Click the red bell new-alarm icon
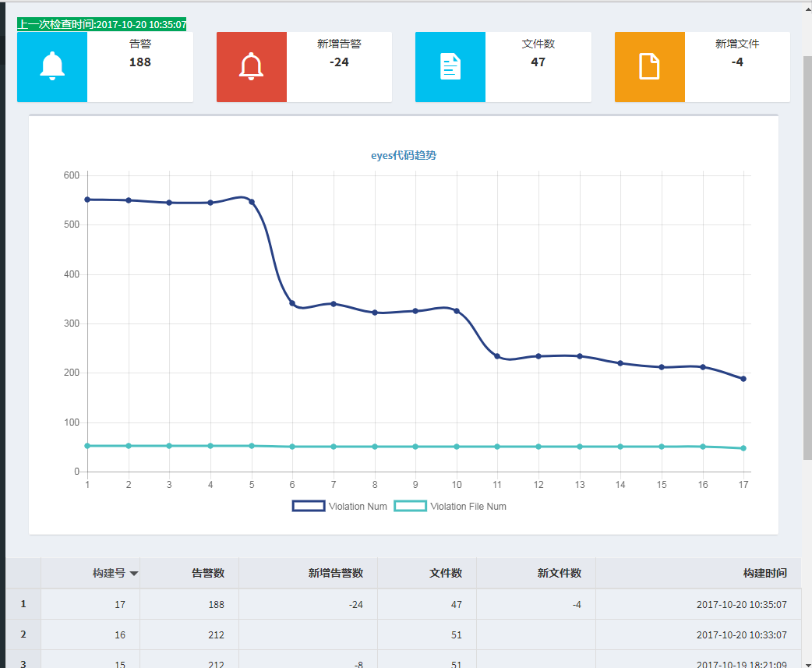Image resolution: width=812 pixels, height=668 pixels. pos(251,66)
